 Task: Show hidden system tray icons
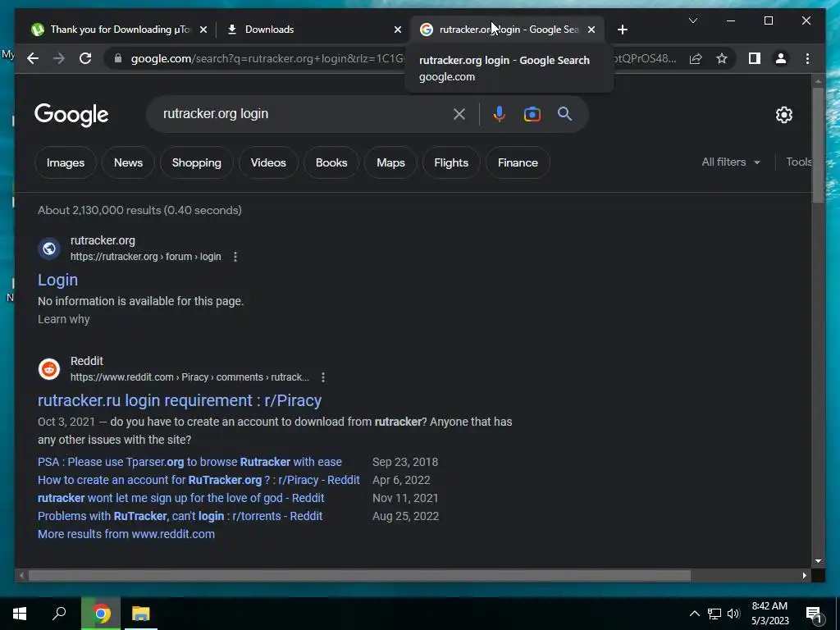click(x=694, y=614)
